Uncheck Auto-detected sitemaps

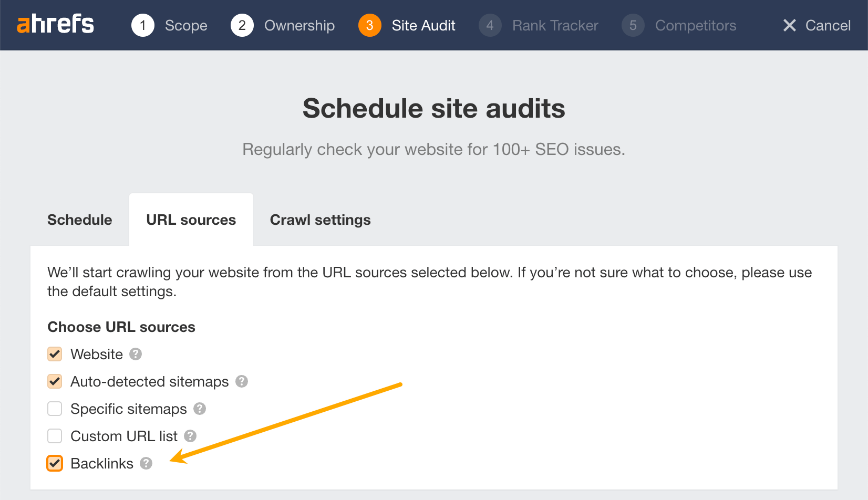(x=55, y=381)
